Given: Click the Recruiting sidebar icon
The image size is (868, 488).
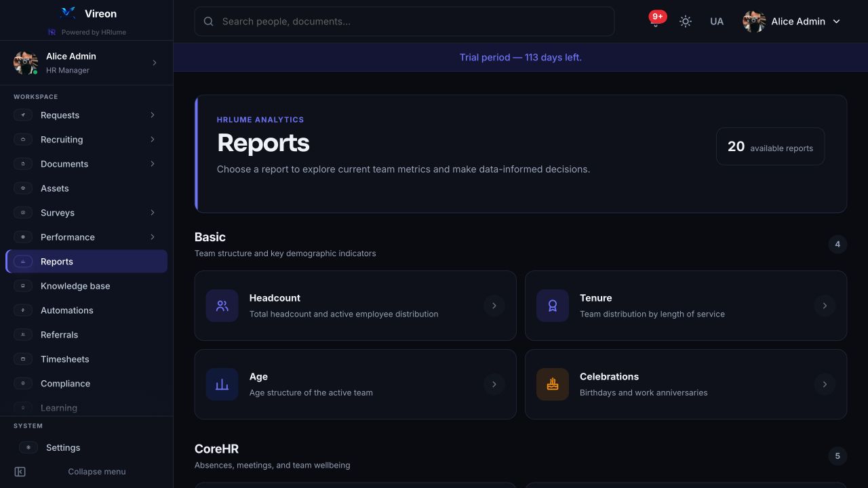Looking at the screenshot, I should click(x=23, y=140).
